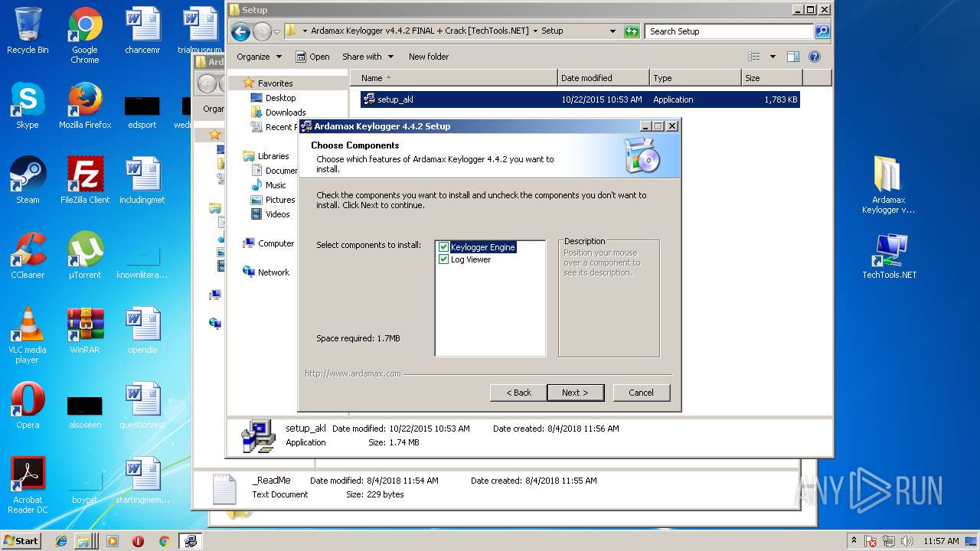Launch Steam desktop shortcut

(28, 181)
